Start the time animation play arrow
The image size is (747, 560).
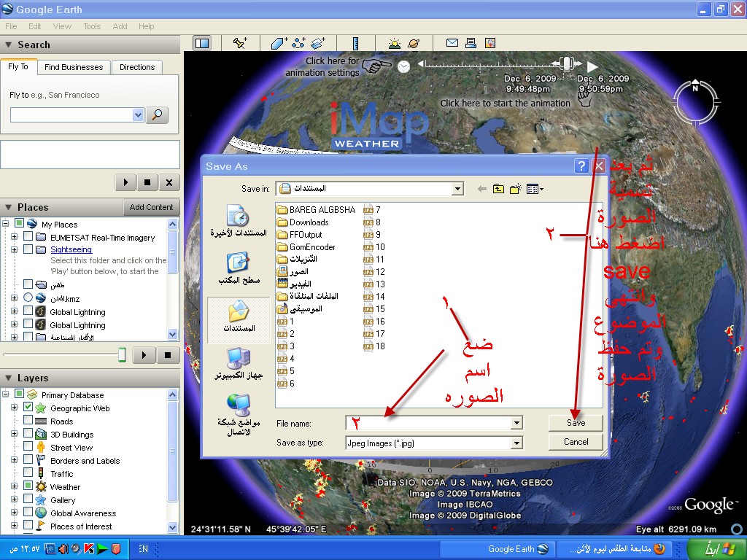[x=592, y=67]
